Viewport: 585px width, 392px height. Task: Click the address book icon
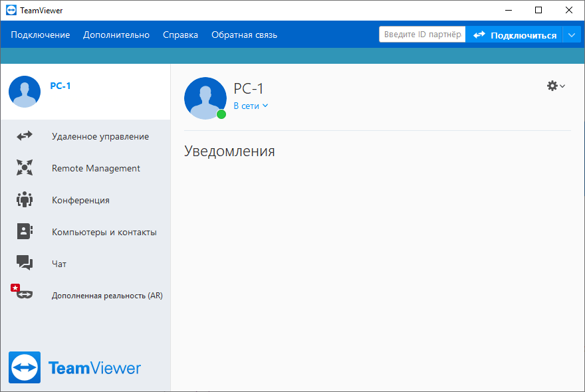[x=25, y=231]
